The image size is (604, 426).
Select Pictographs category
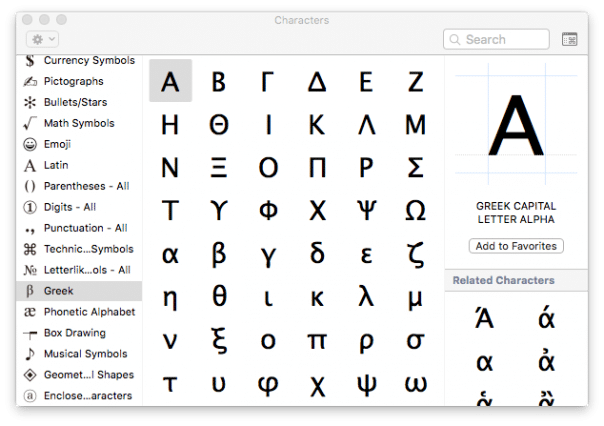click(79, 81)
